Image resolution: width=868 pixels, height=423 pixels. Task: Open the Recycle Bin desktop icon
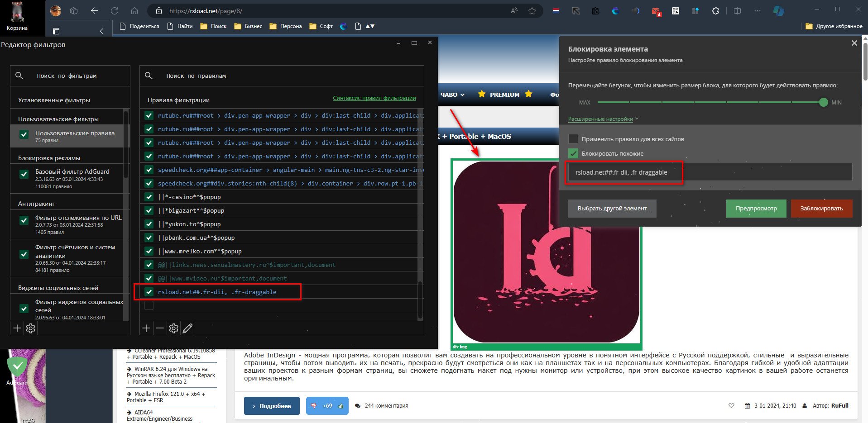(x=17, y=17)
